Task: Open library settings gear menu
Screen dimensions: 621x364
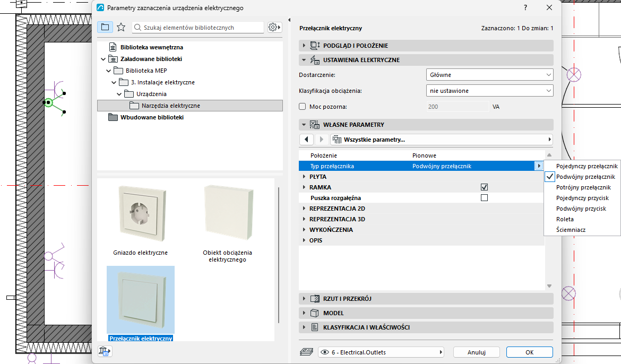Action: [x=274, y=28]
